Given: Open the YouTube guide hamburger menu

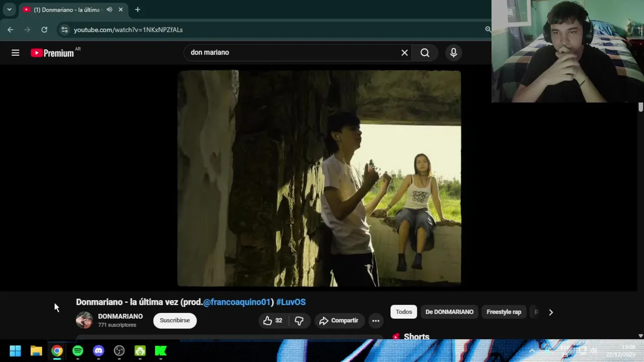Looking at the screenshot, I should coord(15,53).
